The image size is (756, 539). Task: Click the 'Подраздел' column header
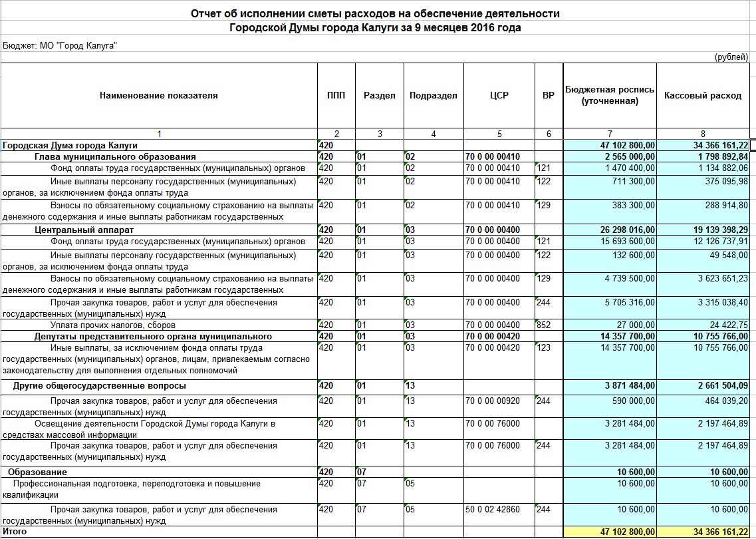point(433,95)
